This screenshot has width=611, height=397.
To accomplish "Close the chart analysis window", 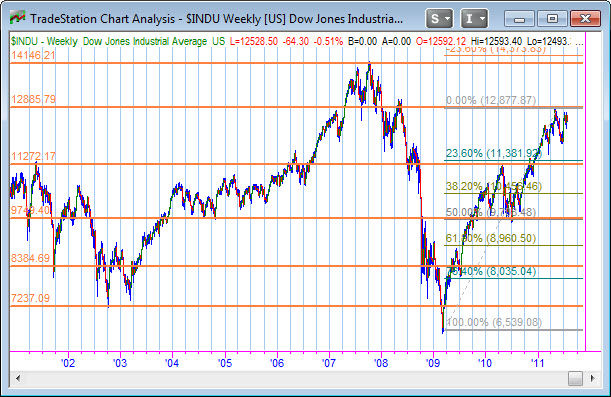I will click(x=585, y=18).
